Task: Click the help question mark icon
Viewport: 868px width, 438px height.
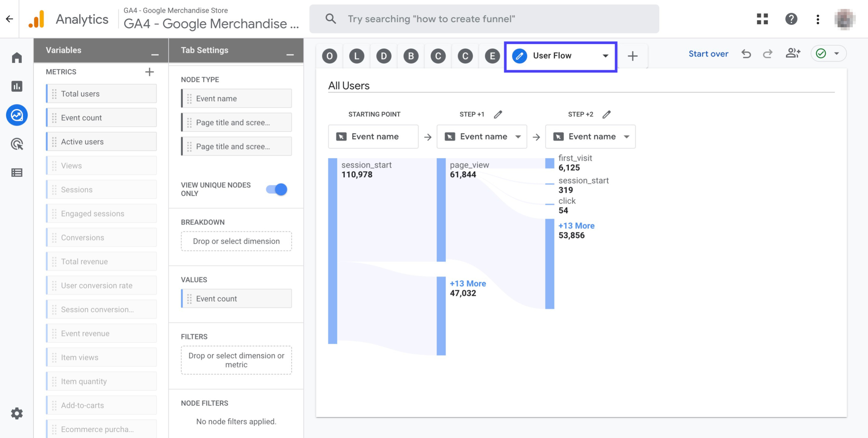Action: click(789, 19)
